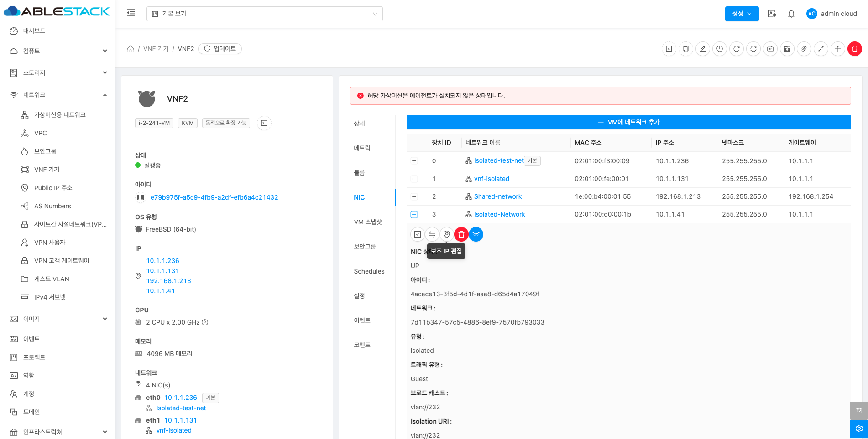Click the blue wifi icon for NIC
Screen dimensions: 868x439
coord(476,234)
